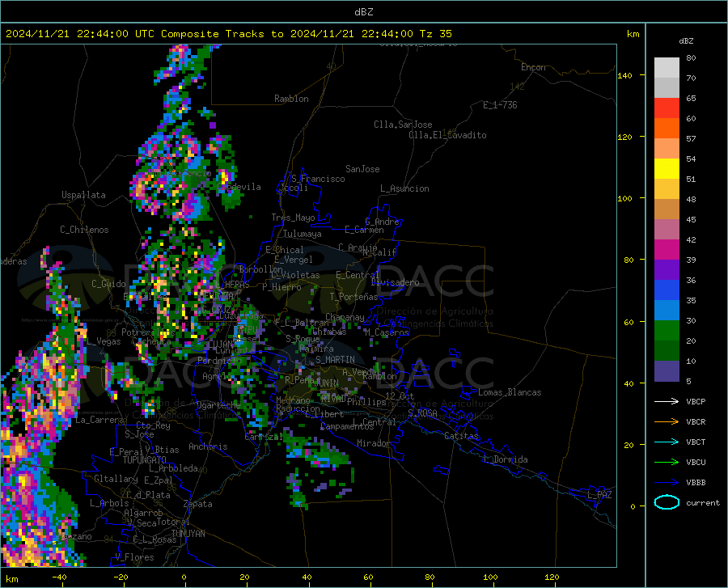Screen dimensions: 728x588
Task: Click the 'E_1-736' map label
Action: (500, 105)
